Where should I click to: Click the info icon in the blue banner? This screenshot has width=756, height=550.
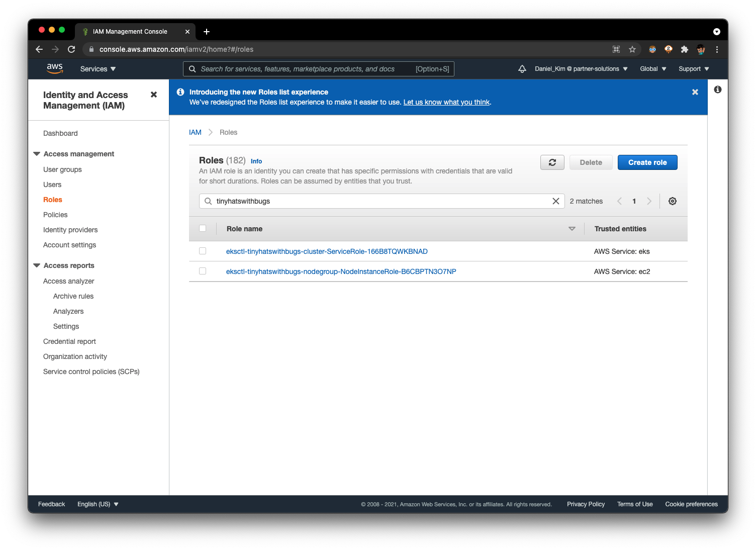click(180, 92)
